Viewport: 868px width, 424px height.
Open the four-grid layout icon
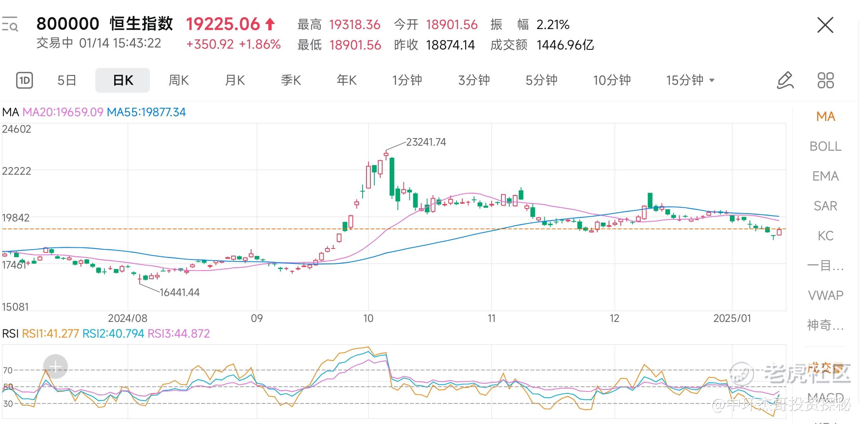[x=826, y=80]
